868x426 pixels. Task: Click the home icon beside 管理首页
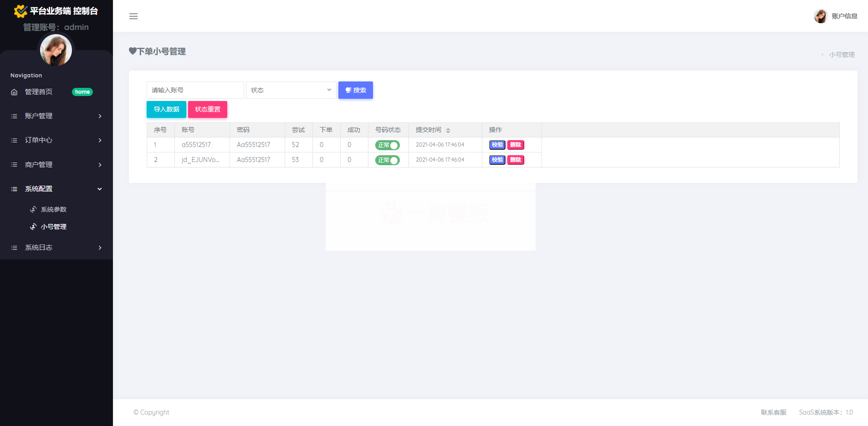14,92
